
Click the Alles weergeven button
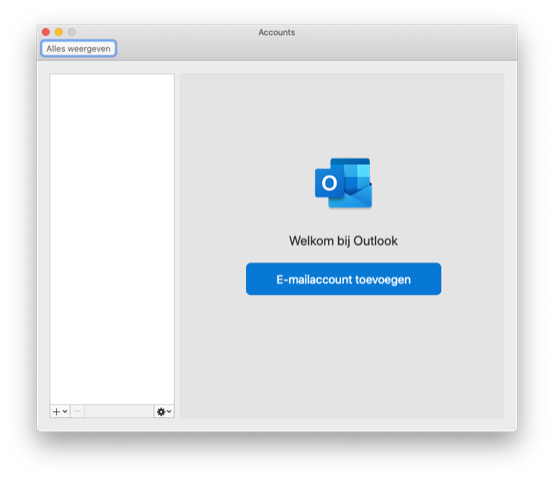coord(78,48)
